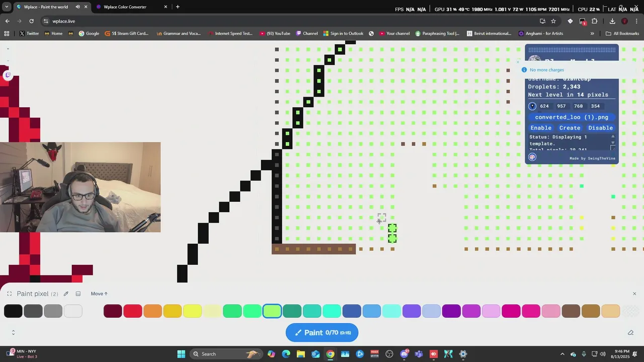The image size is (644, 362).
Task: Open the All Bookmarks folder
Action: click(x=622, y=34)
